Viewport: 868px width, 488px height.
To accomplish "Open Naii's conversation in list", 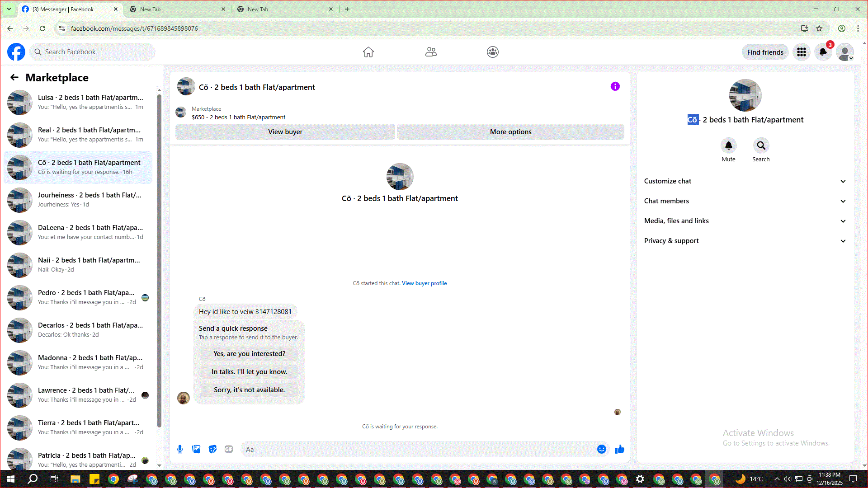I will click(78, 265).
